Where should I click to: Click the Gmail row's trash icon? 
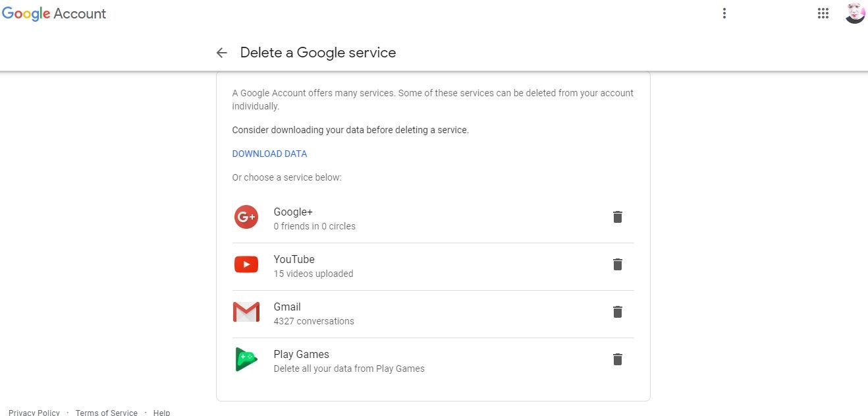click(x=617, y=312)
